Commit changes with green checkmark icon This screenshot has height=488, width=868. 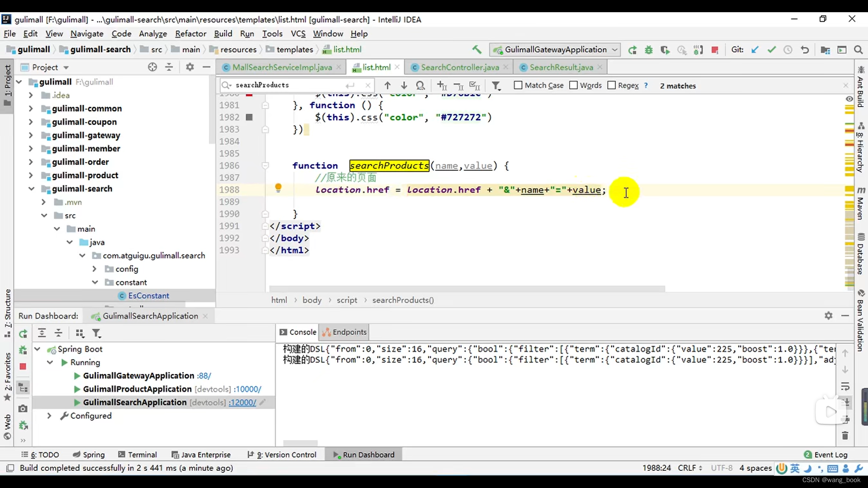(772, 50)
